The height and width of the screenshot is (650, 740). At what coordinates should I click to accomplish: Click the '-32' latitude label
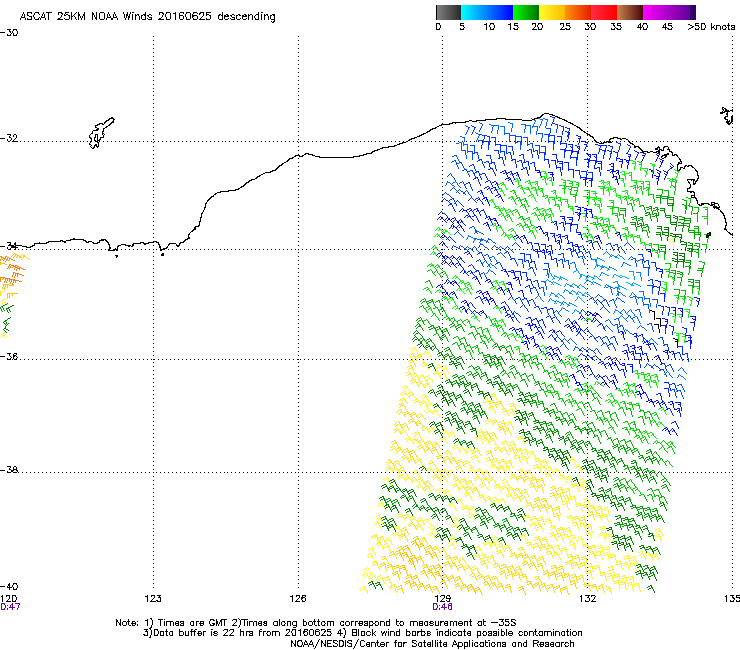click(9, 138)
